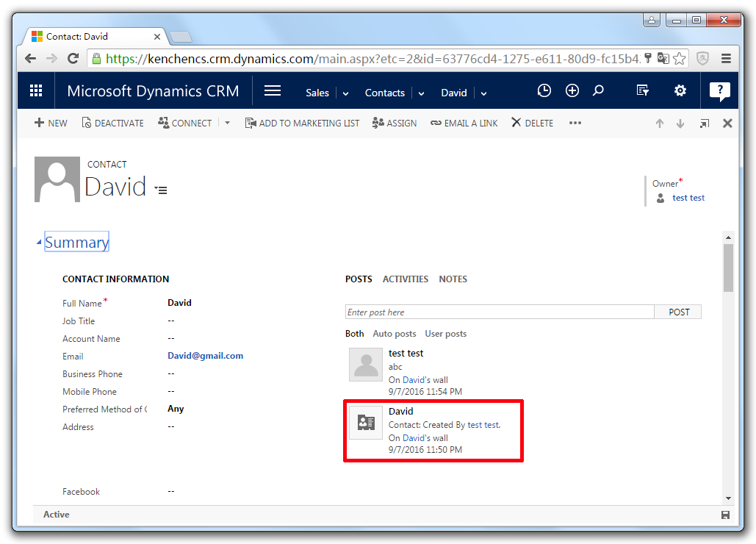The image size is (756, 544).
Task: Click the contact photo placeholder
Action: tap(57, 179)
